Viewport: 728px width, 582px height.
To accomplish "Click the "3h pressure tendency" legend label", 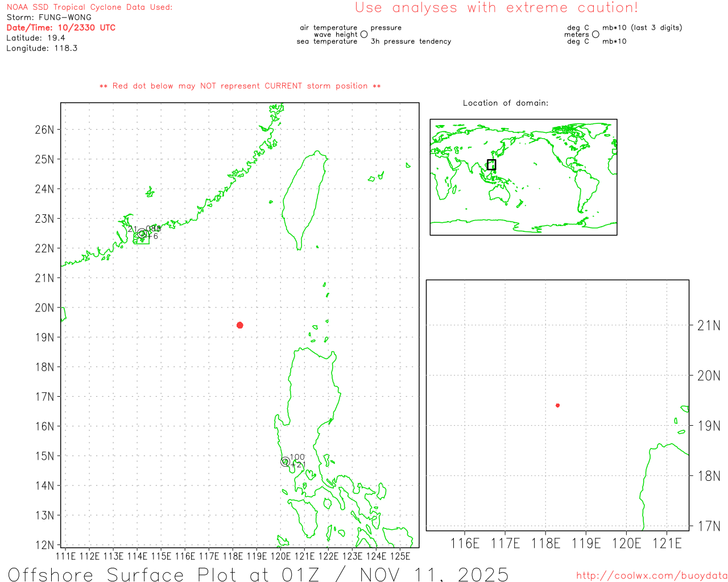I will [x=411, y=41].
